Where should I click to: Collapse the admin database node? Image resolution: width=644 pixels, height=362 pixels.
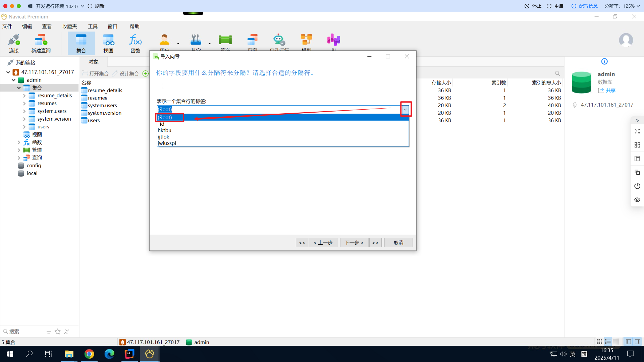13,80
